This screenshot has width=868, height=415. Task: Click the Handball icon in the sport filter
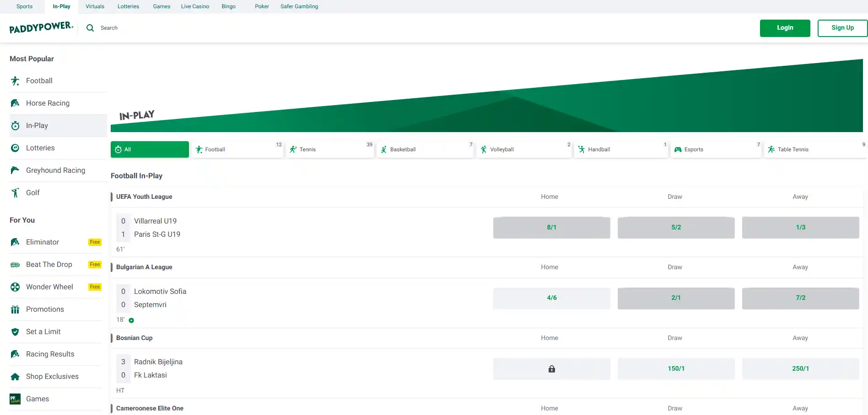[582, 149]
